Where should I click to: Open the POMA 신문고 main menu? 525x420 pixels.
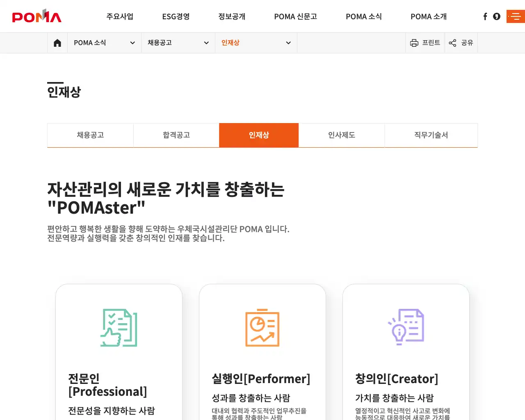tap(296, 16)
